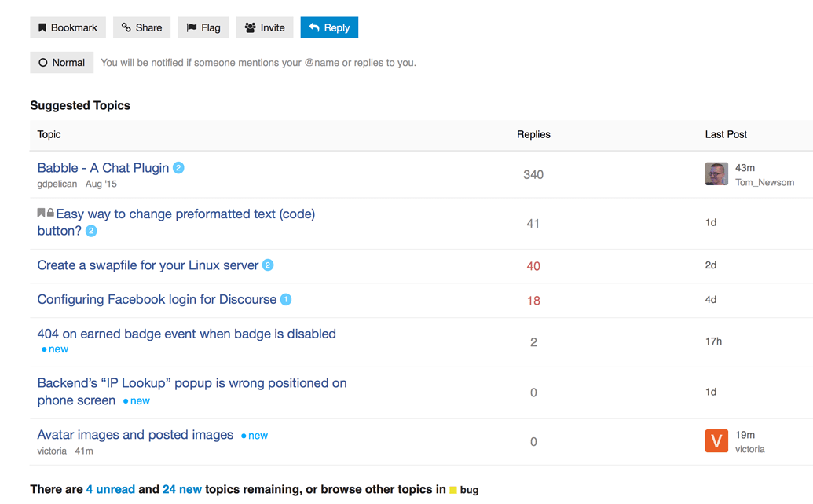Click victoria's orange V avatar
813x504 pixels.
(x=716, y=441)
